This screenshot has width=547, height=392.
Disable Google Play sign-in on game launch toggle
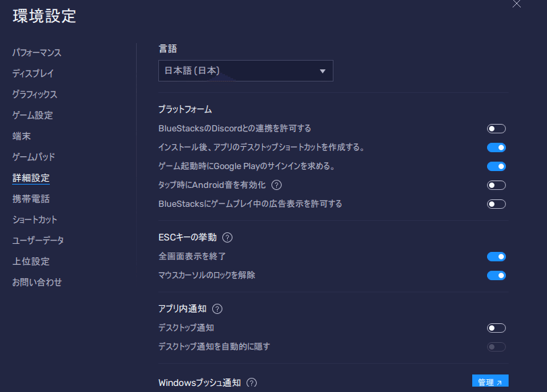[496, 166]
